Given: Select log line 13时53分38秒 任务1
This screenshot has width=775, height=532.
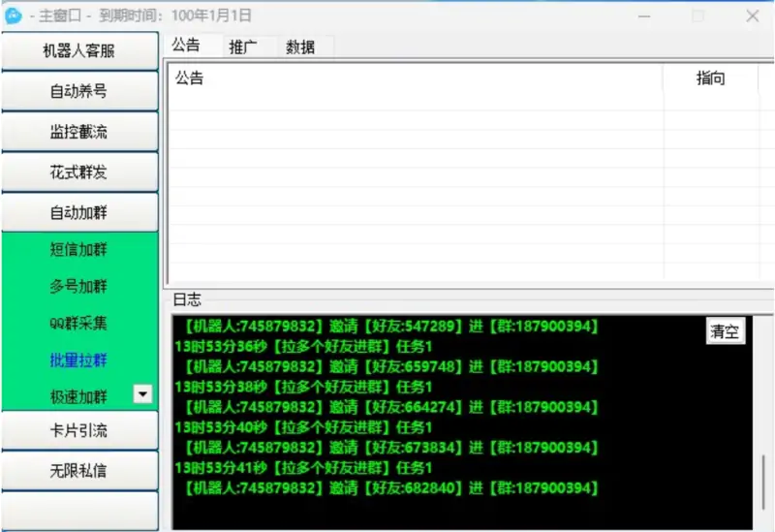Looking at the screenshot, I should (303, 388).
